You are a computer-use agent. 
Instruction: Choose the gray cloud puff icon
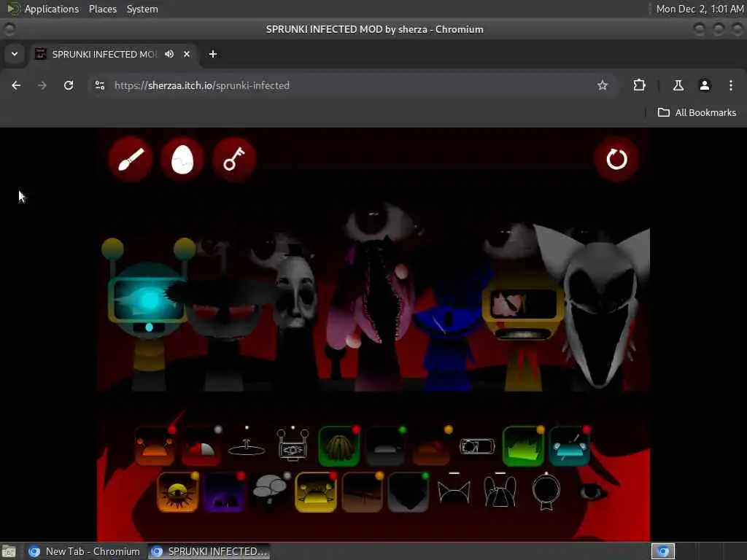[x=270, y=491]
